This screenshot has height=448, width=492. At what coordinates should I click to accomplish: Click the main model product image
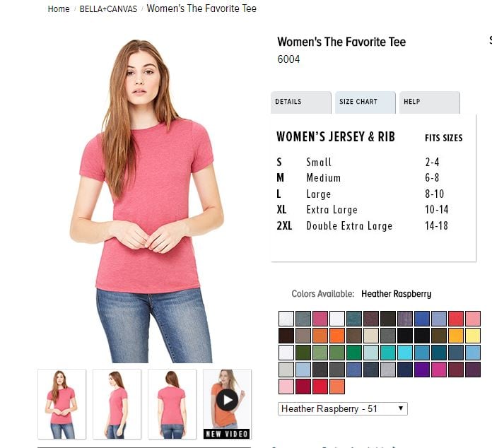click(147, 201)
